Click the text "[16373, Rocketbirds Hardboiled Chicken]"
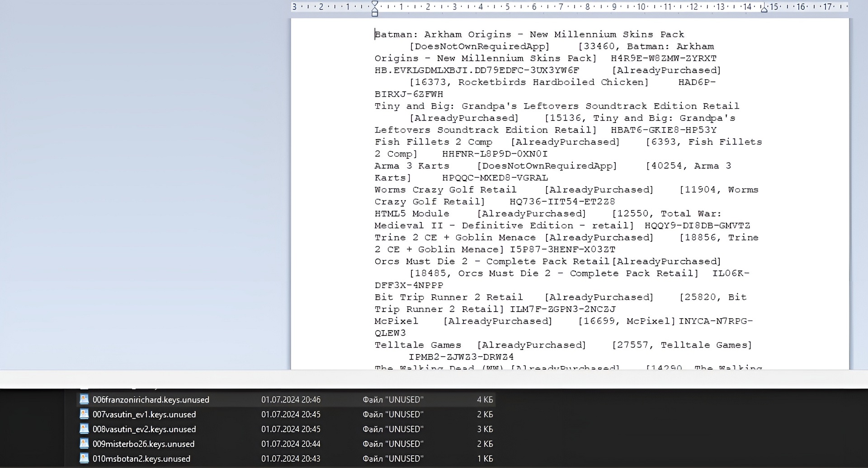 529,82
